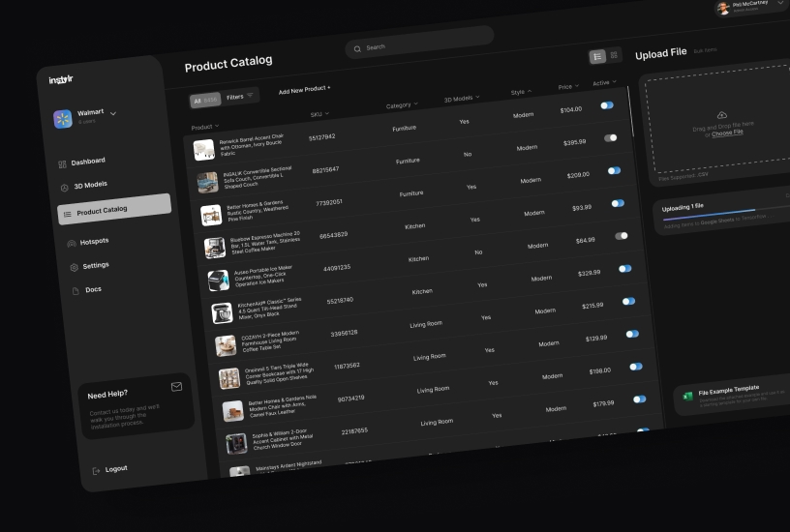Sort by the Product column header

205,127
